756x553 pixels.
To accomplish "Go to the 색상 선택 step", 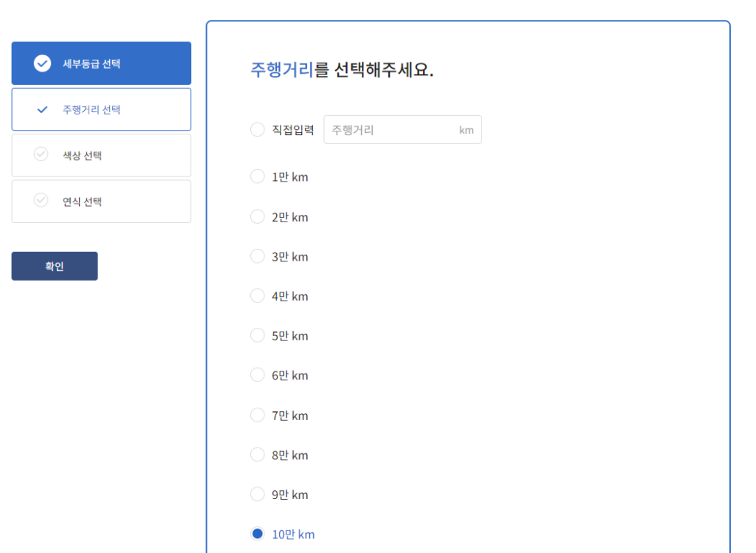I will pos(101,156).
